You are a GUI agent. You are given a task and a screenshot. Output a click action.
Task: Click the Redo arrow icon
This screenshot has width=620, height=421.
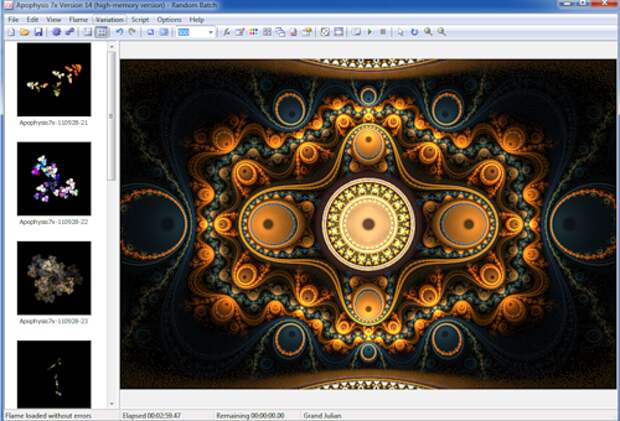coord(132,32)
